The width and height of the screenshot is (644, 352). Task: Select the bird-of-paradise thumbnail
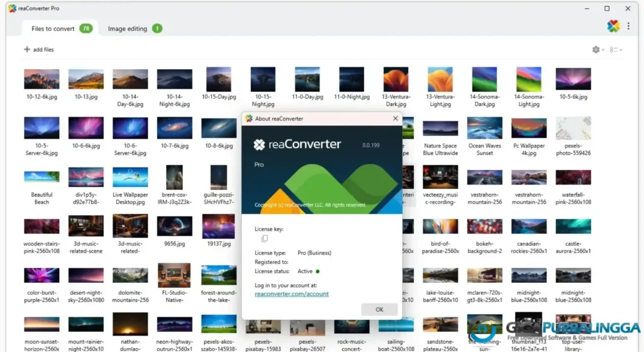tap(440, 226)
